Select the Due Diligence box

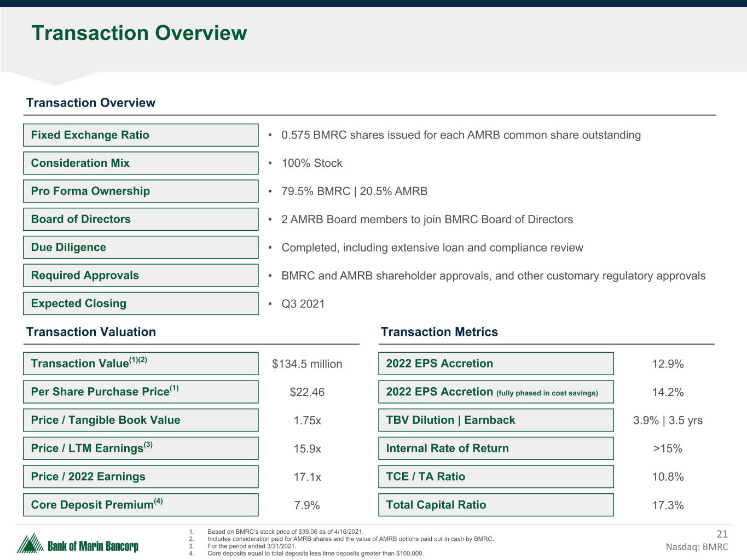click(x=140, y=247)
